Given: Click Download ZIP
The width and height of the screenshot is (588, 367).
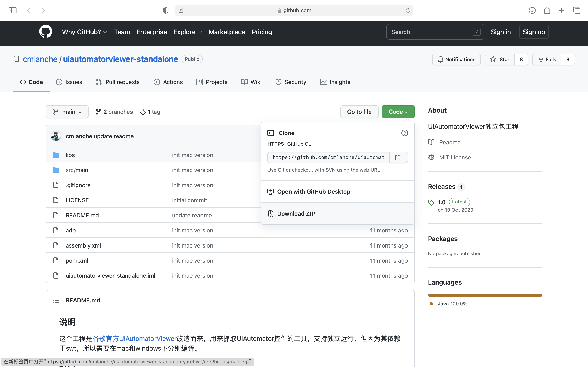Looking at the screenshot, I should pos(296,214).
